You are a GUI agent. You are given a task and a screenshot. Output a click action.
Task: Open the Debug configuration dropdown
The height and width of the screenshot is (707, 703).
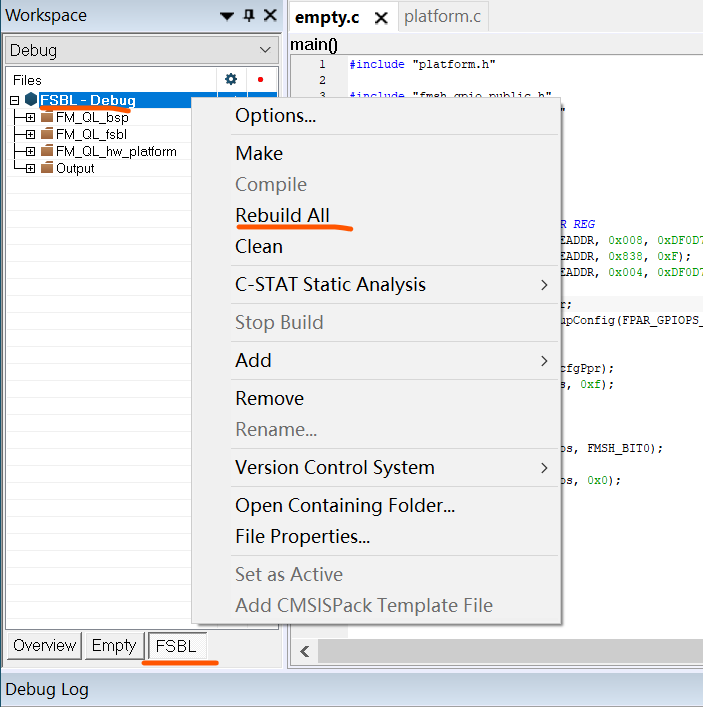point(265,50)
